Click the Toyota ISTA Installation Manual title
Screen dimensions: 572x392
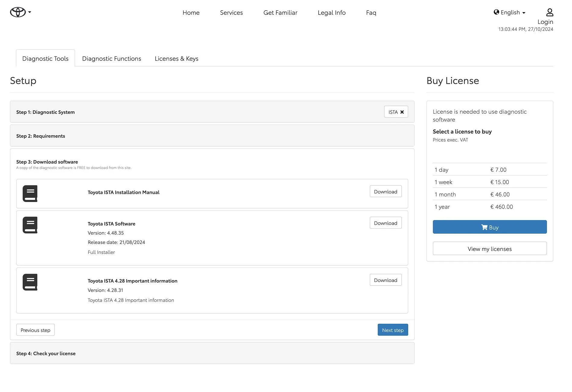tap(123, 192)
